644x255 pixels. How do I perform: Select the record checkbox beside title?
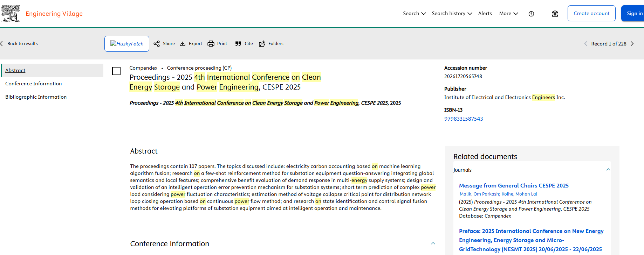(116, 71)
